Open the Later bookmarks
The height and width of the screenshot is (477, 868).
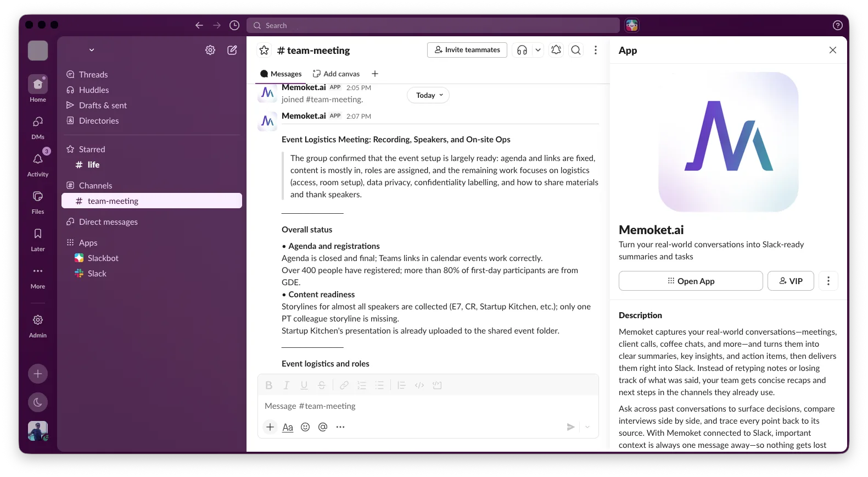[38, 239]
